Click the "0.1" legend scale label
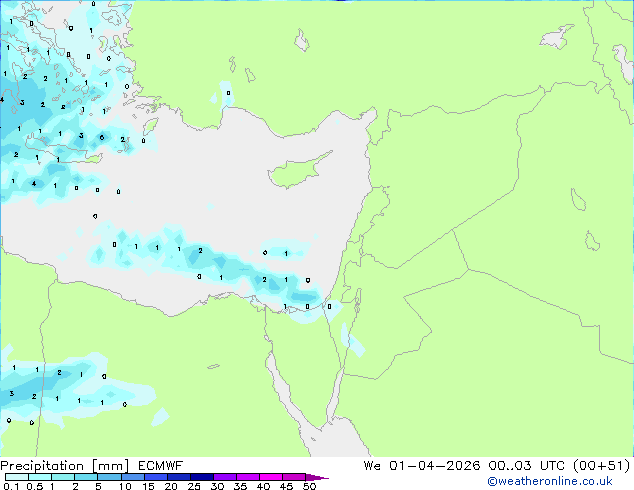The image size is (634, 490). 11,486
